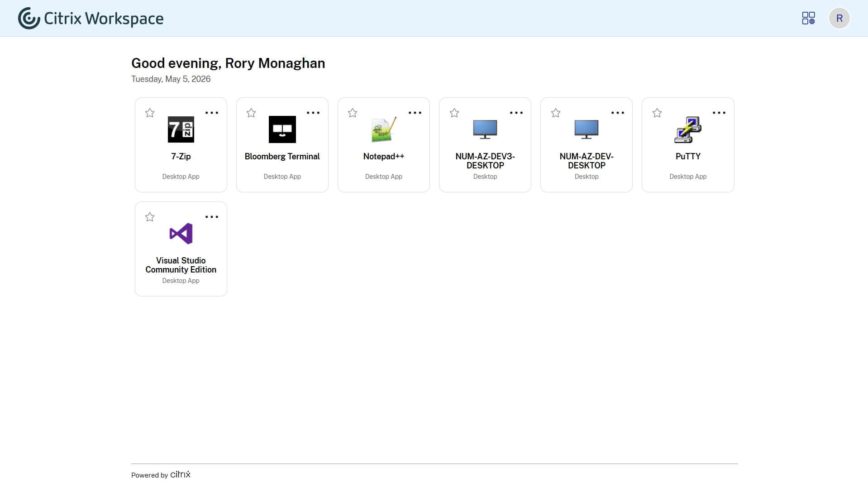Open the user account avatar R
868x488 pixels.
pyautogui.click(x=839, y=18)
